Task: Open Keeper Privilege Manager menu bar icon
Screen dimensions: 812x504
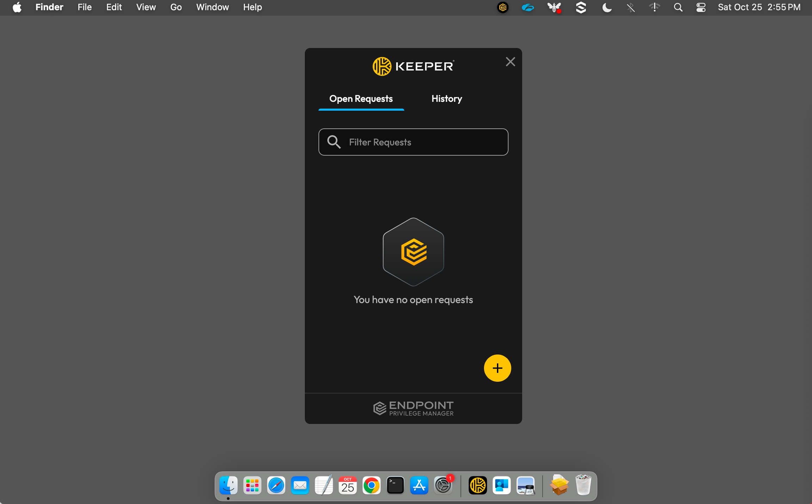Action: (503, 7)
